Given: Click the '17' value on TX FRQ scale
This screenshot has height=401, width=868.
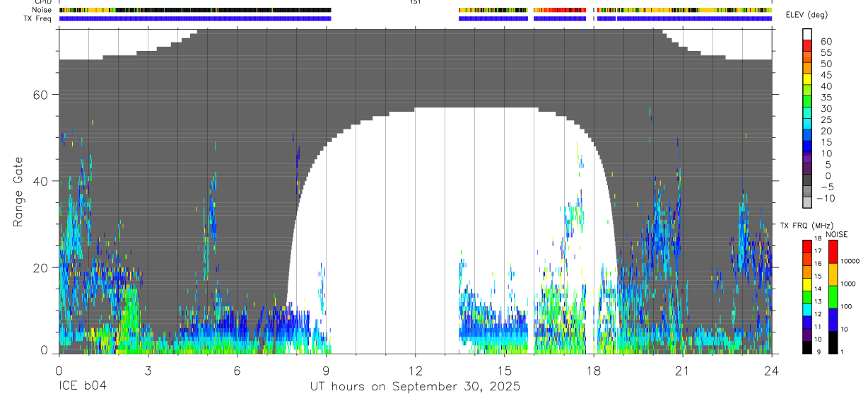Looking at the screenshot, I should (818, 251).
